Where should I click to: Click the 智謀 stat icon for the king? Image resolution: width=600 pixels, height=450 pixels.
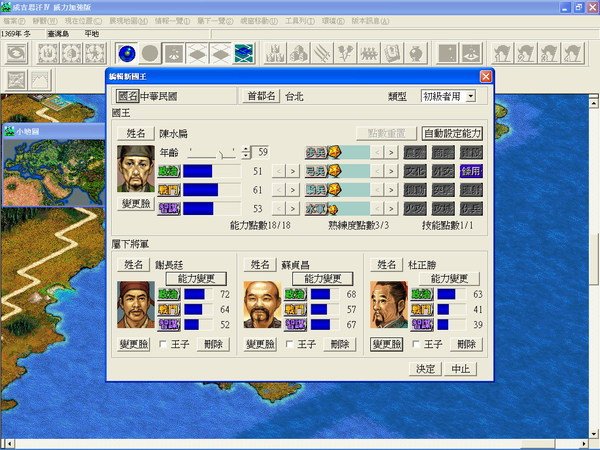tap(169, 208)
